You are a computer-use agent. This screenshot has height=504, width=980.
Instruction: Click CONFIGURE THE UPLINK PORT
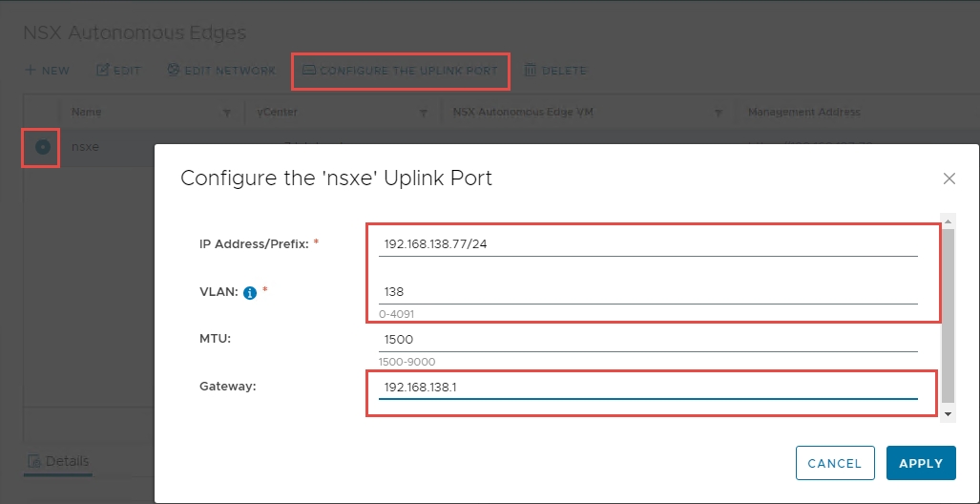[x=401, y=71]
